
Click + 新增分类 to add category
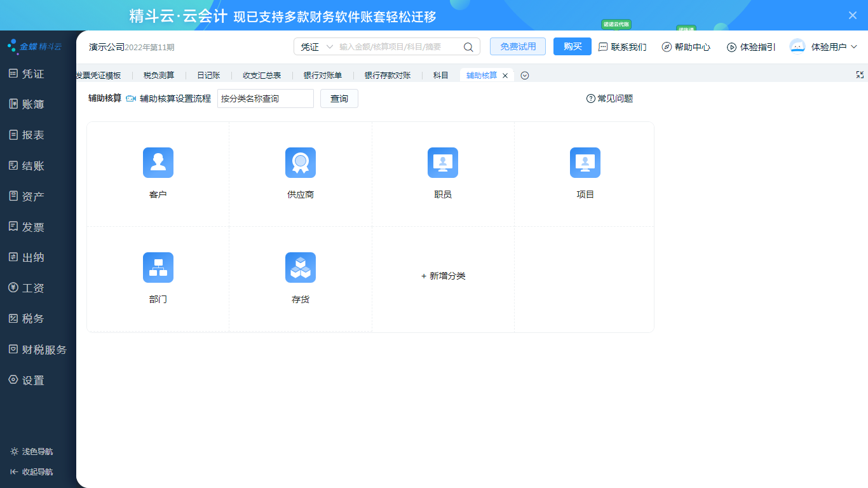[444, 276]
